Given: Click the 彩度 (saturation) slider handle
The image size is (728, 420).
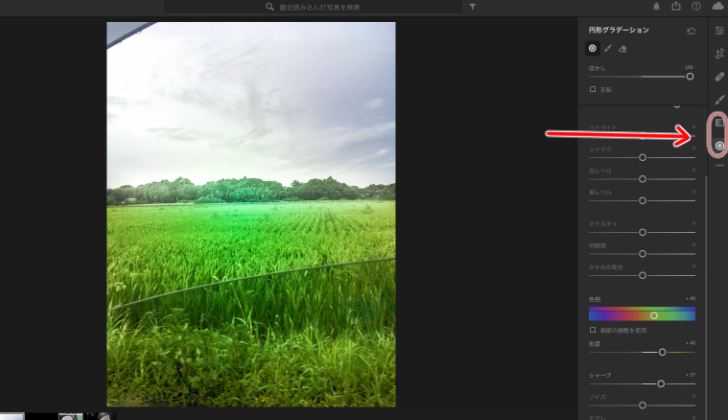Looking at the screenshot, I should 663,352.
